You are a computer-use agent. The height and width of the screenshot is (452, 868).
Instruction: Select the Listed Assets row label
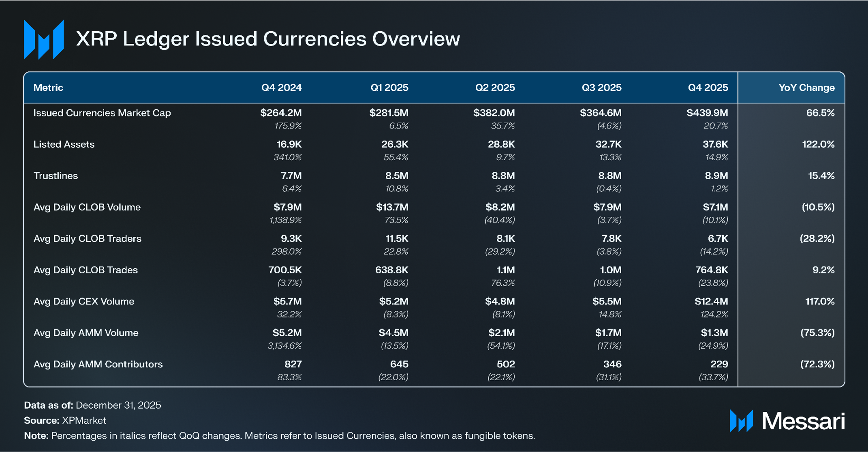pos(64,144)
